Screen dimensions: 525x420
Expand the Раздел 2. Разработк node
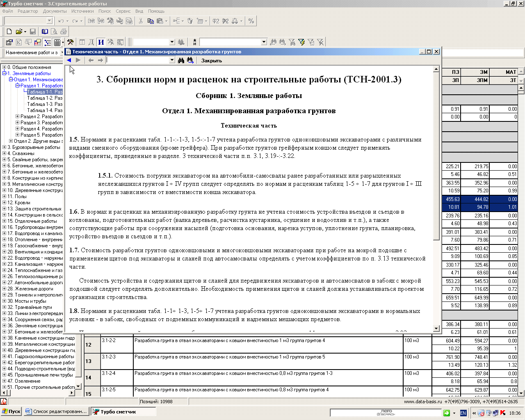(17, 116)
